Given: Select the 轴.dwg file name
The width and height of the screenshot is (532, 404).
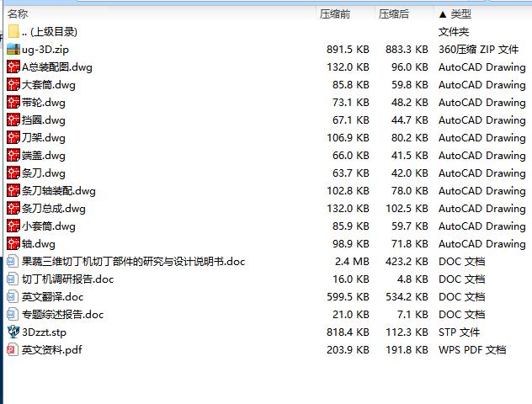Looking at the screenshot, I should click(39, 243).
